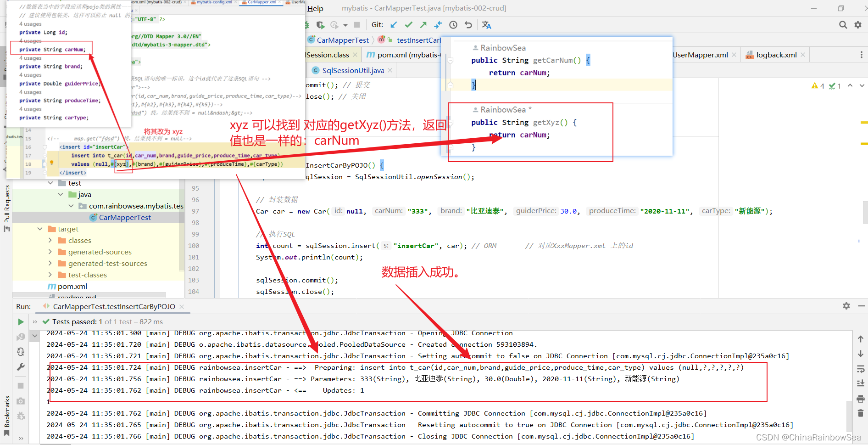Collapse the target folder
868x445 pixels.
40,229
